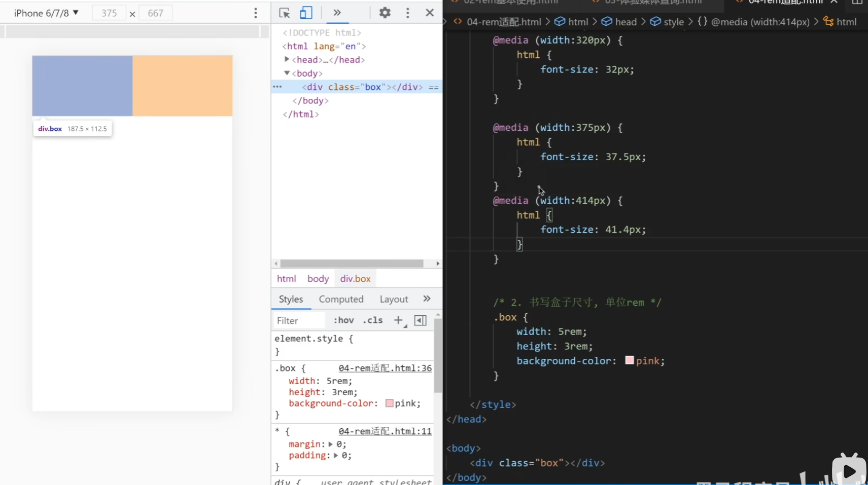Focus the styles Filter field
Viewport: 868px width, 485px height.
point(299,320)
